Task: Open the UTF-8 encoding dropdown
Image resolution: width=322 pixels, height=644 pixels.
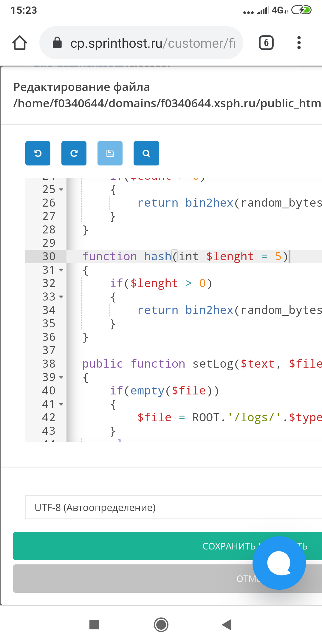Action: click(x=173, y=507)
